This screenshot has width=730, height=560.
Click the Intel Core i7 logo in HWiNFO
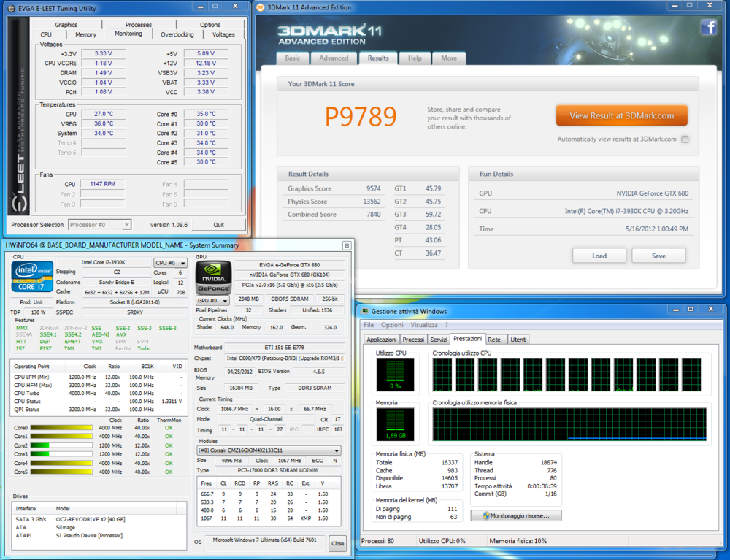[31, 276]
